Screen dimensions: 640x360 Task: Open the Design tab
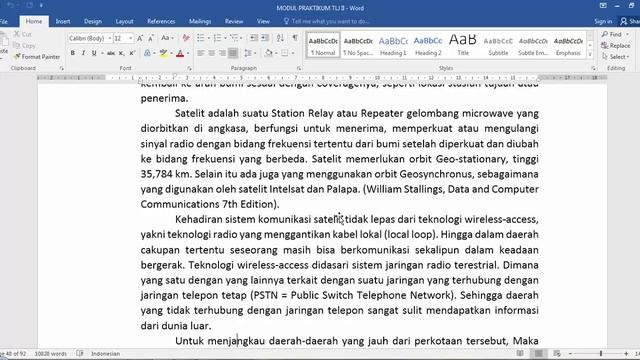tap(93, 21)
